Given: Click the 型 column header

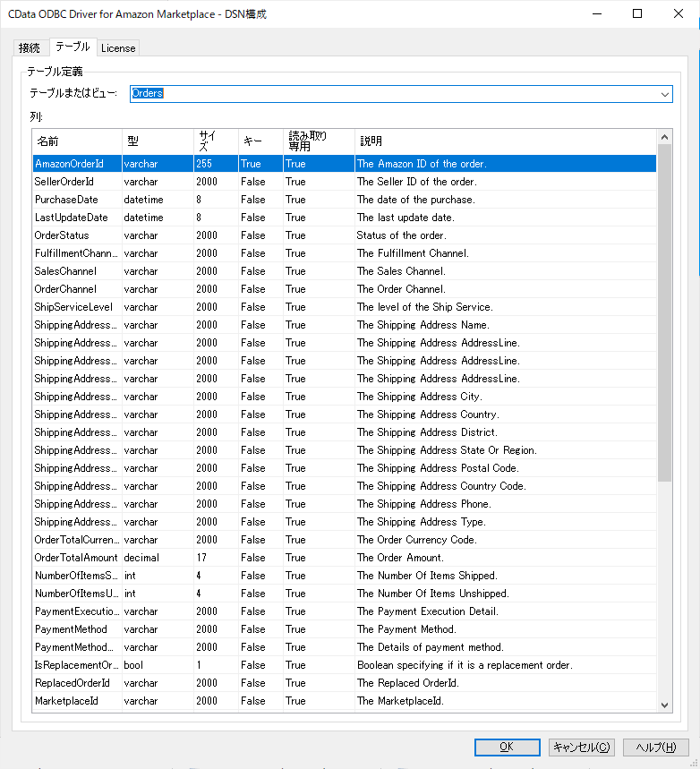Looking at the screenshot, I should (158, 141).
